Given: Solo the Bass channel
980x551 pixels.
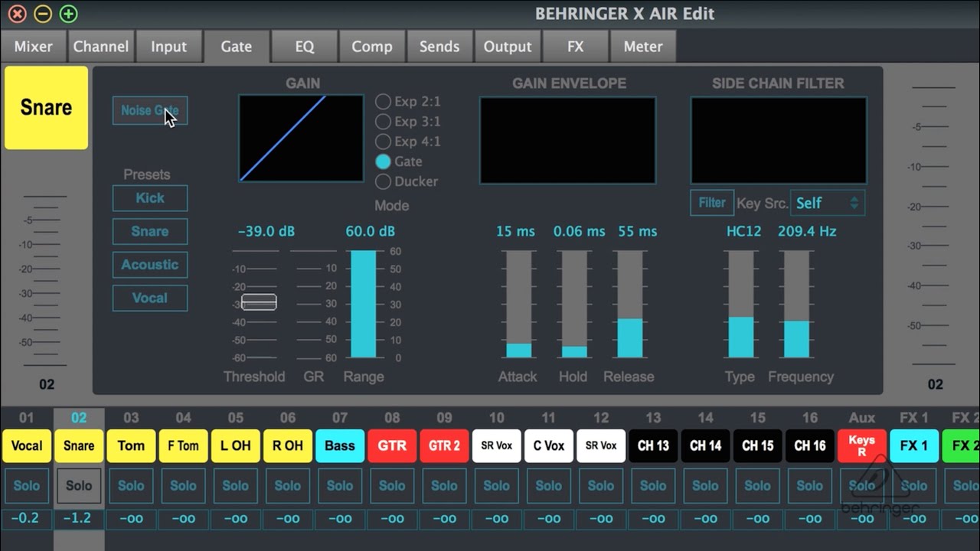Looking at the screenshot, I should click(340, 486).
